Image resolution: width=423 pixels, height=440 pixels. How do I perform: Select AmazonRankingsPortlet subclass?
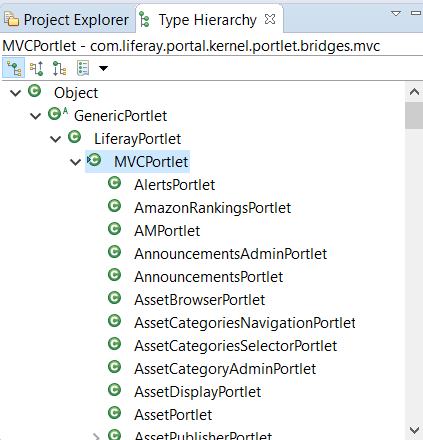(212, 208)
